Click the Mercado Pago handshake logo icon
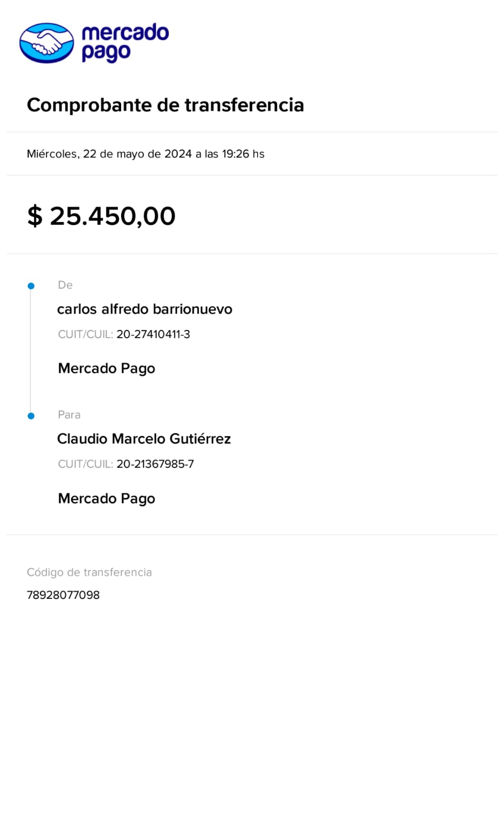 (47, 42)
